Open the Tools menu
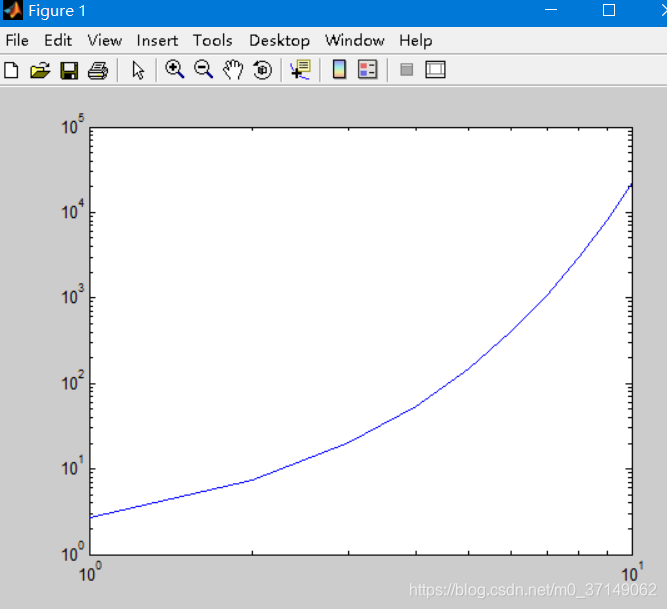Screen dimensions: 667x609 click(213, 41)
